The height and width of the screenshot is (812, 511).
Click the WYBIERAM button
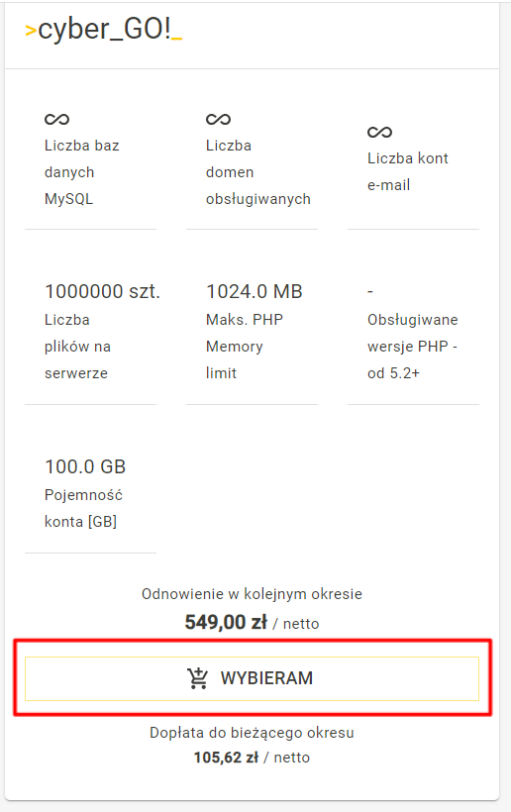pos(252,678)
